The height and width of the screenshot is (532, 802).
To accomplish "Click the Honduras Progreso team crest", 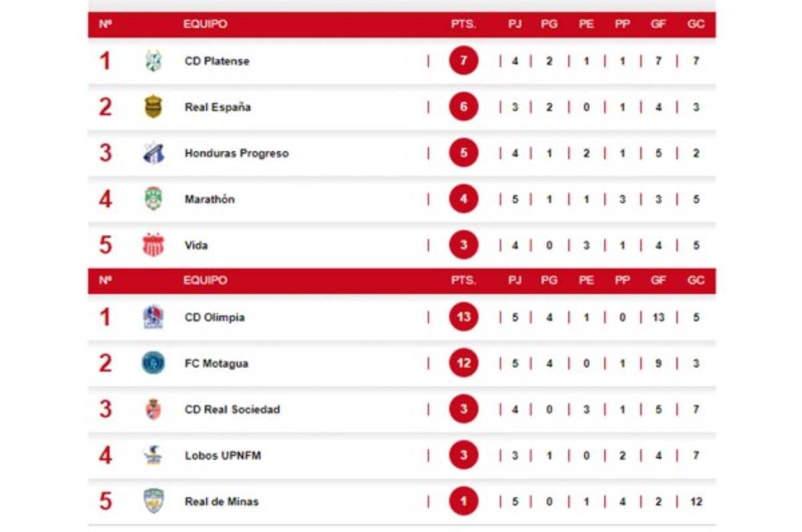I will tap(153, 153).
